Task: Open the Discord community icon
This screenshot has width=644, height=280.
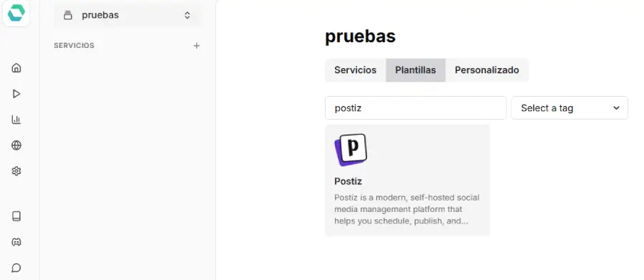Action: point(16,242)
